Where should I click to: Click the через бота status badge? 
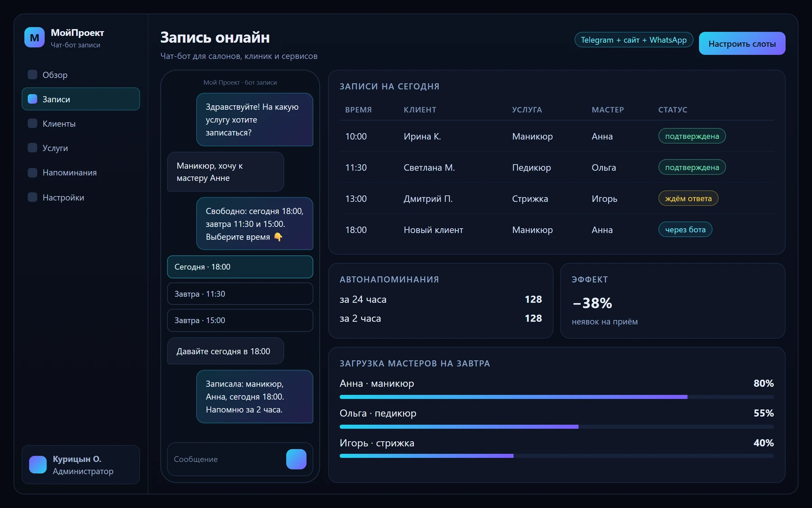coord(685,229)
